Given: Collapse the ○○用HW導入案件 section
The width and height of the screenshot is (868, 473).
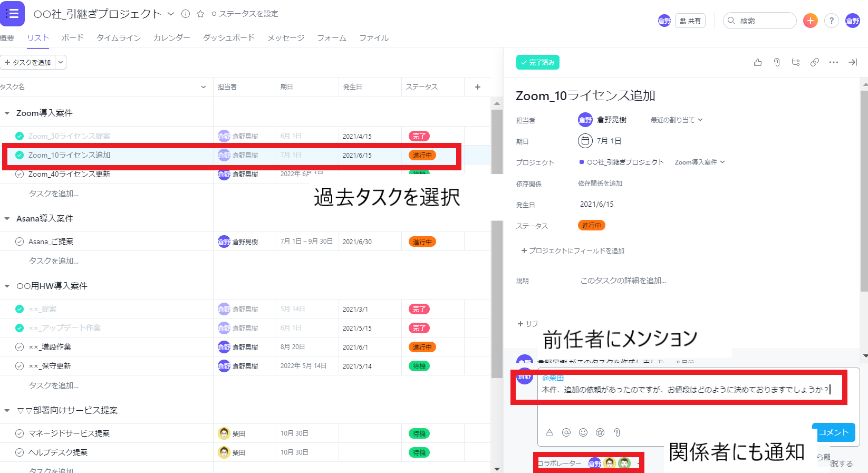Looking at the screenshot, I should (7, 286).
